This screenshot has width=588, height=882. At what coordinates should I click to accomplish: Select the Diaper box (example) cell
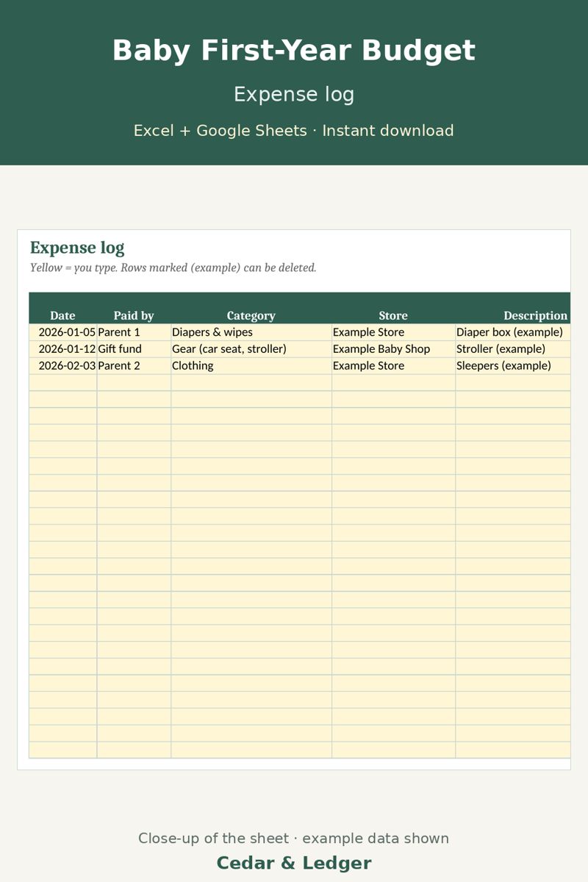[x=513, y=332]
